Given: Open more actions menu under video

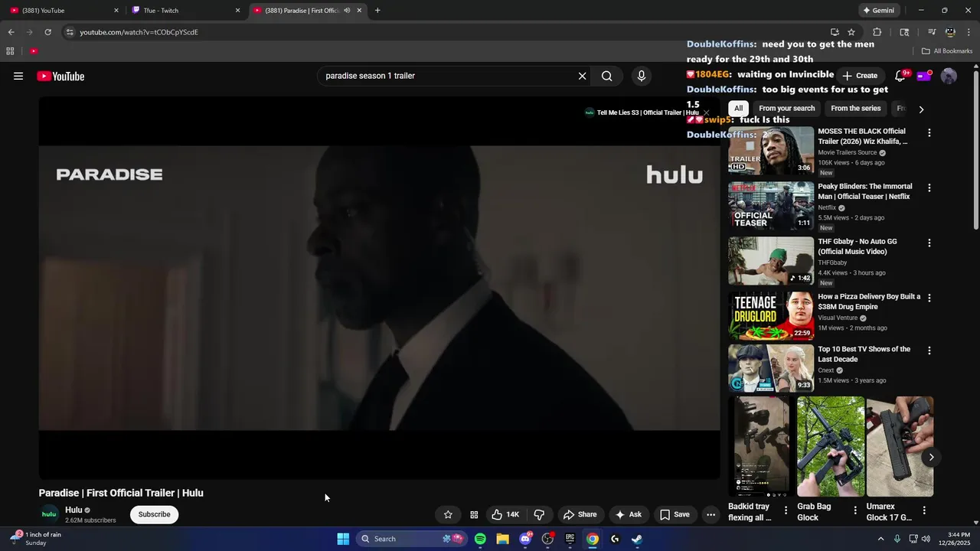Looking at the screenshot, I should [x=710, y=514].
